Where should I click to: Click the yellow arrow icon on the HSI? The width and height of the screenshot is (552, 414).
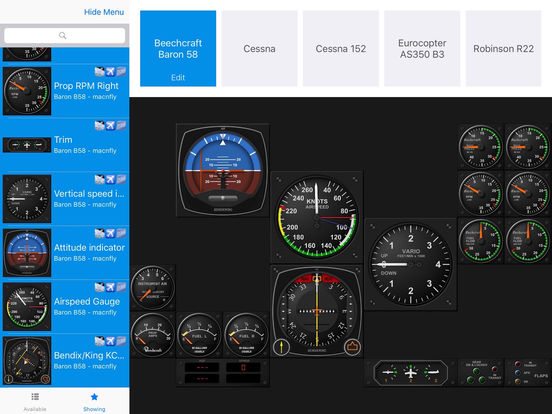click(281, 347)
